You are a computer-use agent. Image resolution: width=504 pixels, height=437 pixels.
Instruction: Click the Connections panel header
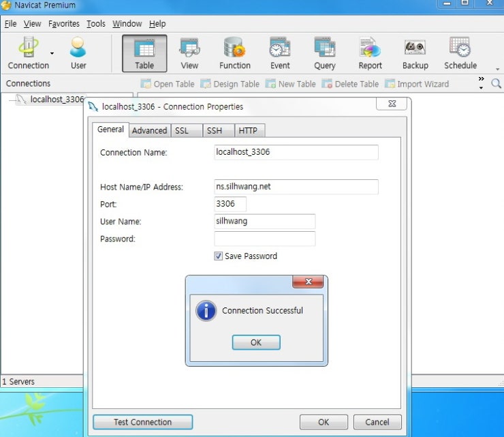pyautogui.click(x=29, y=84)
